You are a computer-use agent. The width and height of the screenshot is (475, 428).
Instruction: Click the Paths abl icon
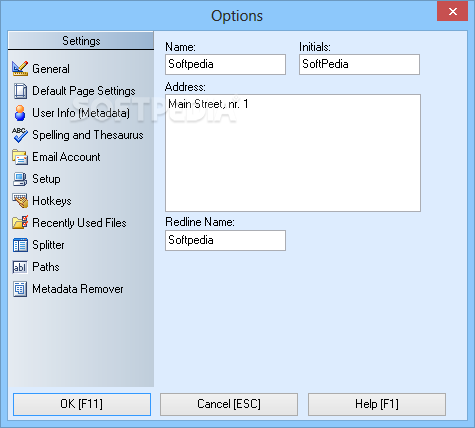[x=20, y=267]
